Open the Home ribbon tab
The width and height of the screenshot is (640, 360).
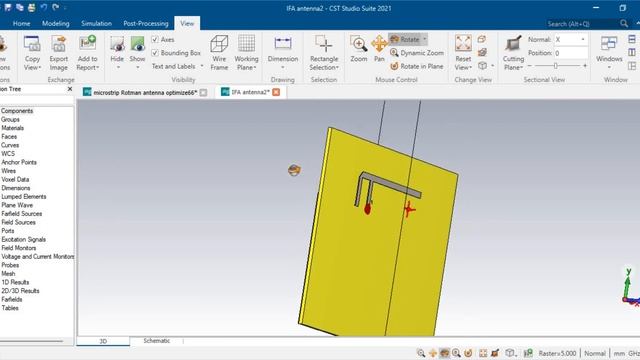(21, 23)
